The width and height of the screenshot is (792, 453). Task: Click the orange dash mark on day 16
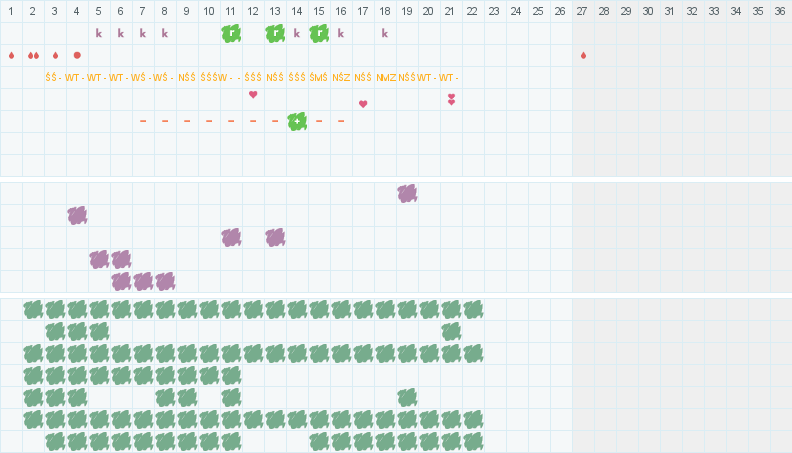point(341,121)
